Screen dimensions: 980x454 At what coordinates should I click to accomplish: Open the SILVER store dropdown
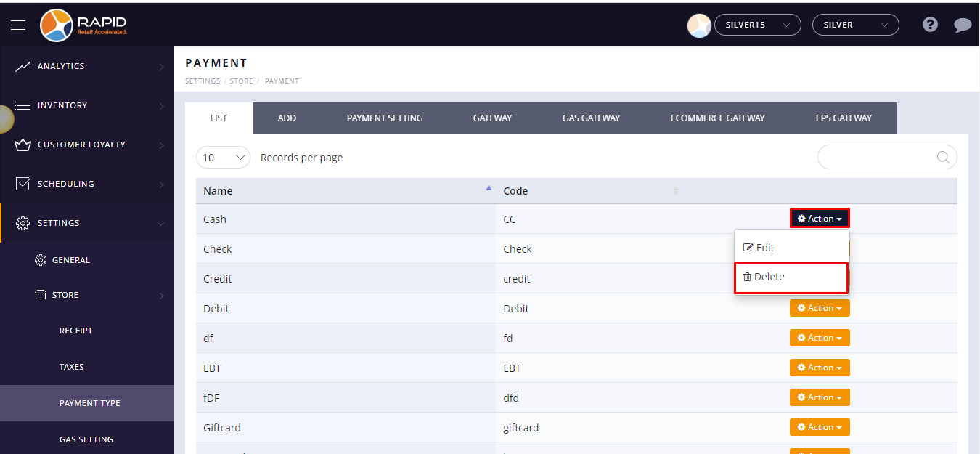coord(855,25)
